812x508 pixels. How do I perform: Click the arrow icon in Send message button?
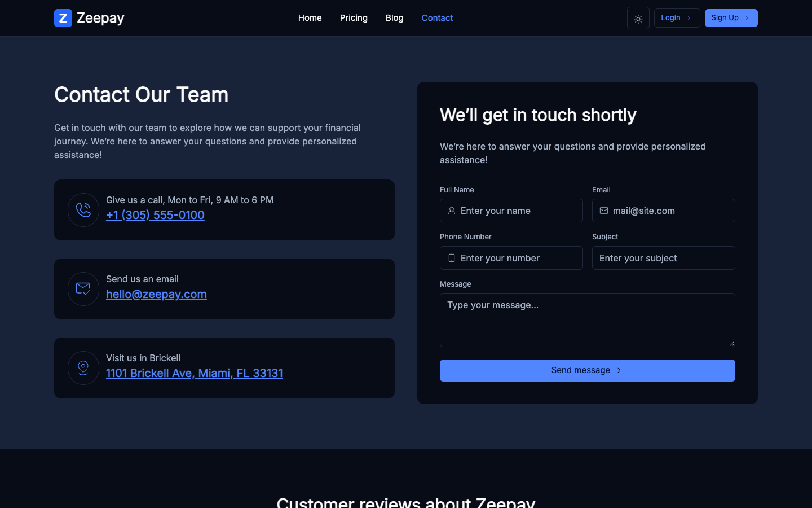tap(619, 370)
